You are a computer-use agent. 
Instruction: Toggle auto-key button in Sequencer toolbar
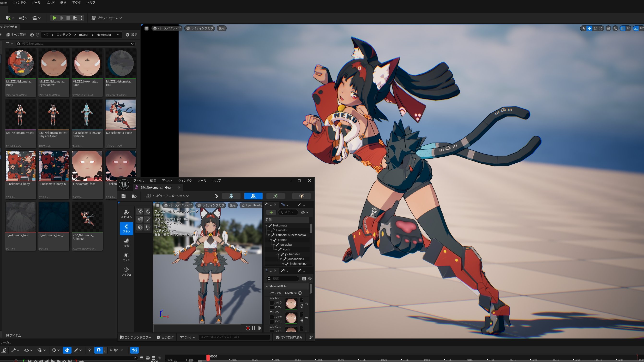(67, 350)
